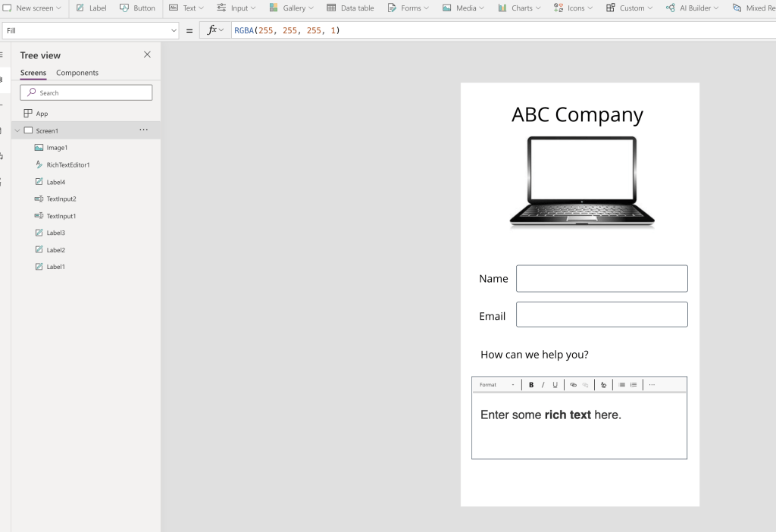776x532 pixels.
Task: Toggle italic in the rich text editor
Action: pyautogui.click(x=543, y=385)
